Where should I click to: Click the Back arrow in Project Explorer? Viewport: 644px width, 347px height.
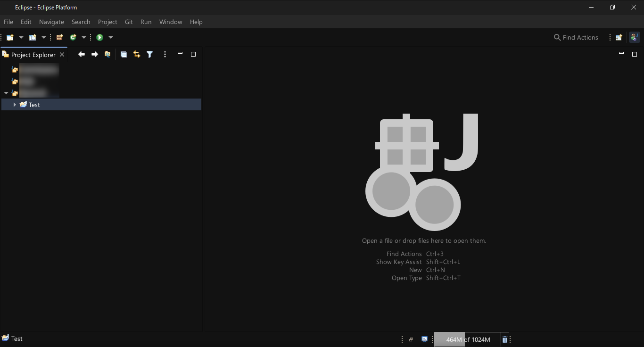(82, 55)
